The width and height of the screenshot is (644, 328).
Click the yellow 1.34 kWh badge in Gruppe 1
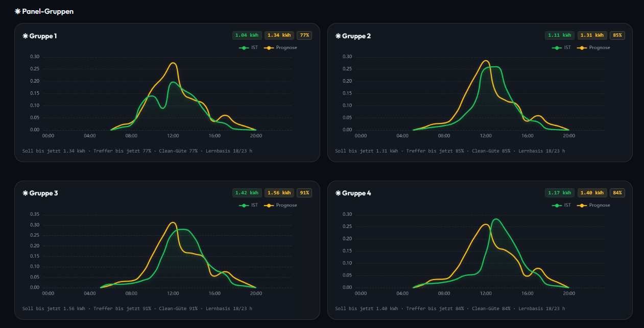pos(279,35)
